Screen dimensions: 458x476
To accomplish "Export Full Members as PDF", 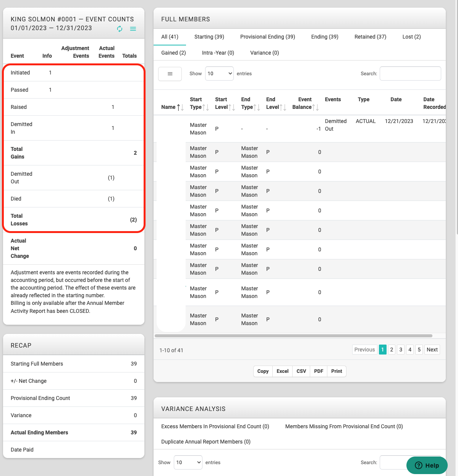I will pos(319,371).
